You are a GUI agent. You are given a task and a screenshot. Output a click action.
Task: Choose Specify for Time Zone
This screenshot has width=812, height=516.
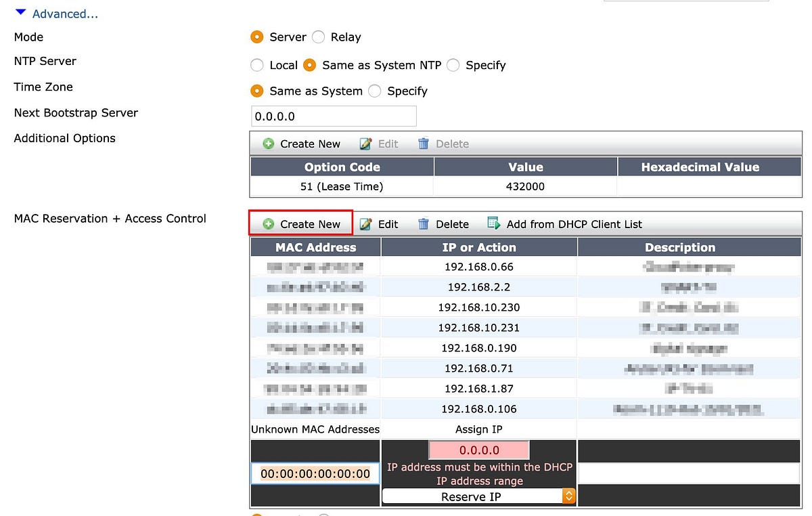pyautogui.click(x=375, y=91)
